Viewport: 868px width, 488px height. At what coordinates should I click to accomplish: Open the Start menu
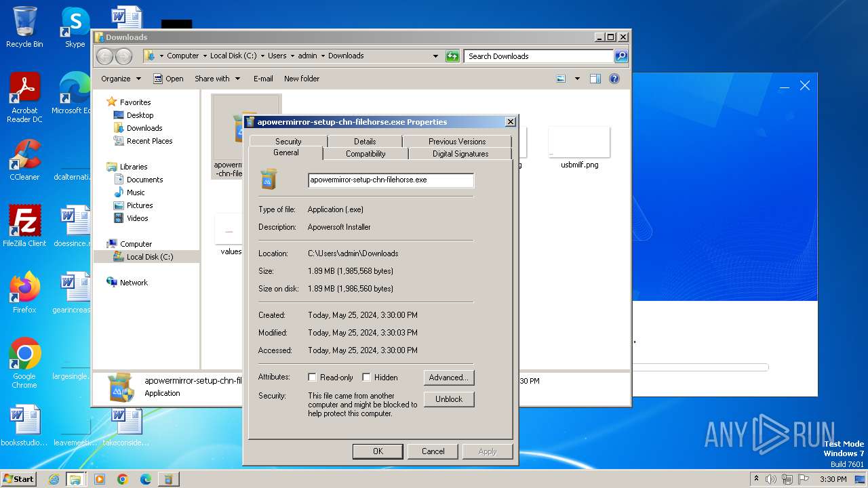[x=19, y=479]
